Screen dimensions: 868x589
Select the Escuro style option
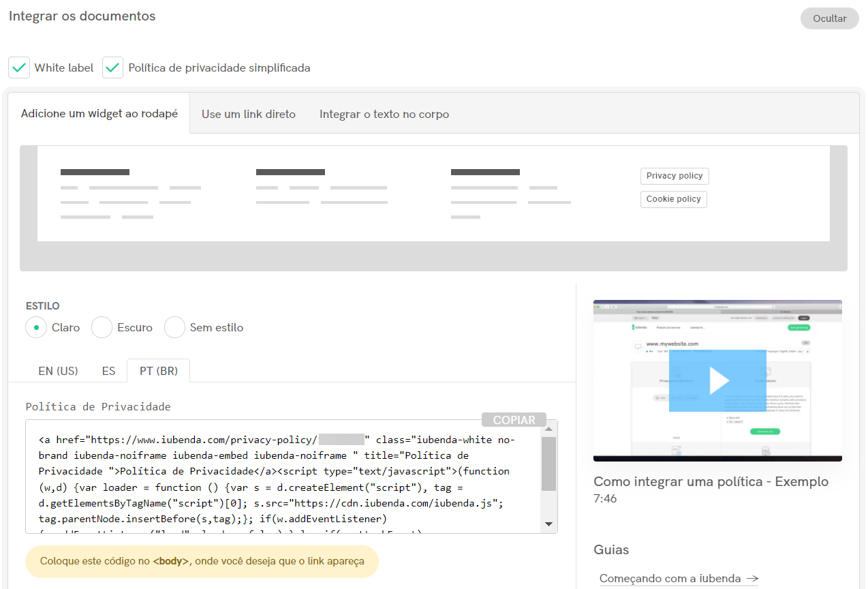tap(102, 327)
